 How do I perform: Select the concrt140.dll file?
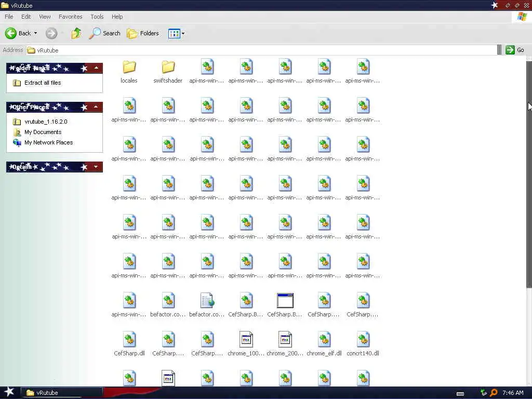363,343
